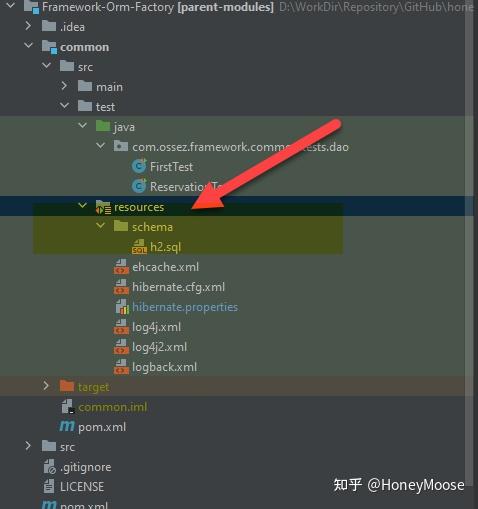This screenshot has height=509, width=478.
Task: Click the common module pom.xml Maven icon
Action: click(67, 426)
